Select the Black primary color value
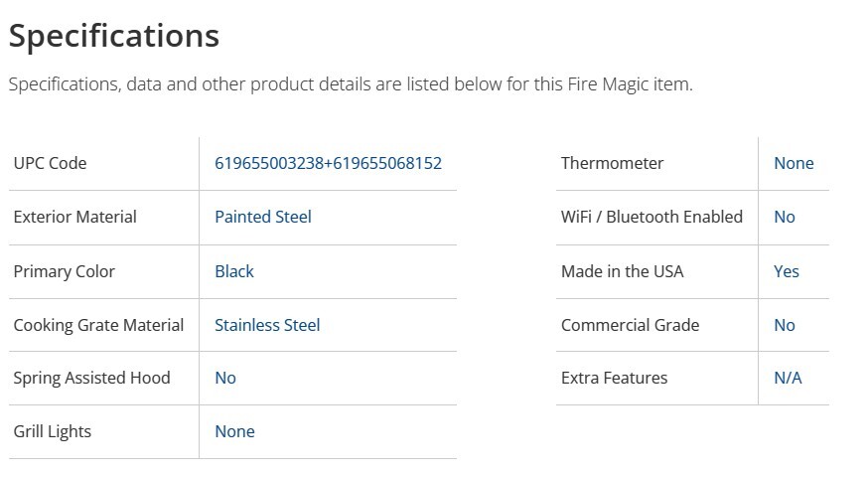Image resolution: width=868 pixels, height=477 pixels. click(x=234, y=271)
